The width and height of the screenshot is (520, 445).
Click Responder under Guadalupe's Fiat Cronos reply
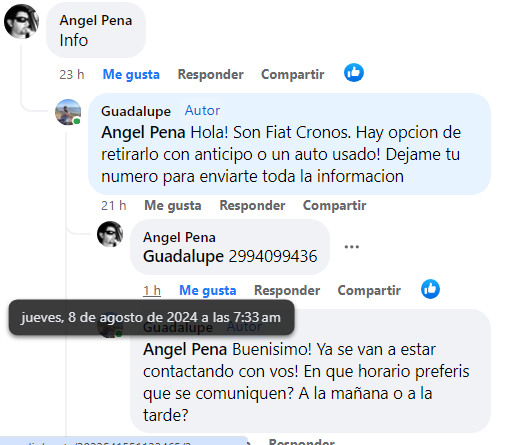tap(252, 205)
